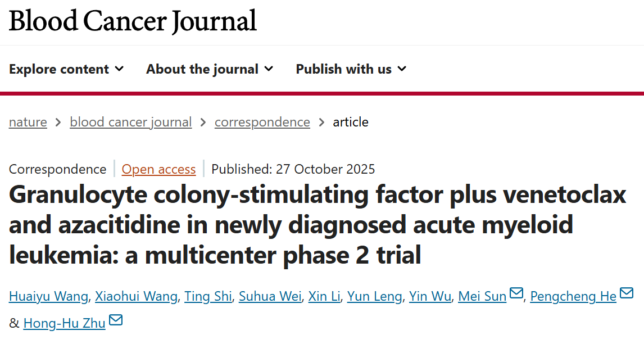The height and width of the screenshot is (344, 644).
Task: Click the Yin Wu author link
Action: (x=430, y=296)
